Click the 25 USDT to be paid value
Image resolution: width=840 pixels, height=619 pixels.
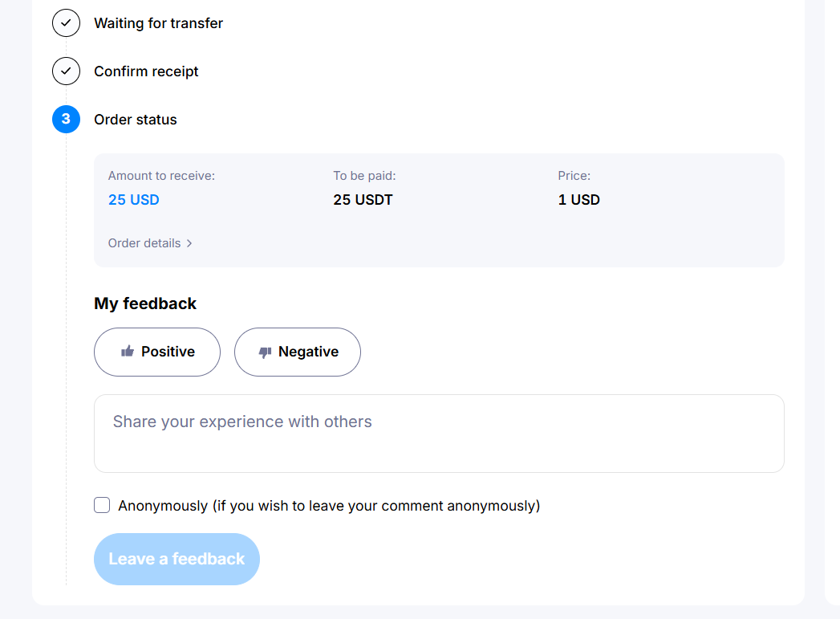click(363, 200)
